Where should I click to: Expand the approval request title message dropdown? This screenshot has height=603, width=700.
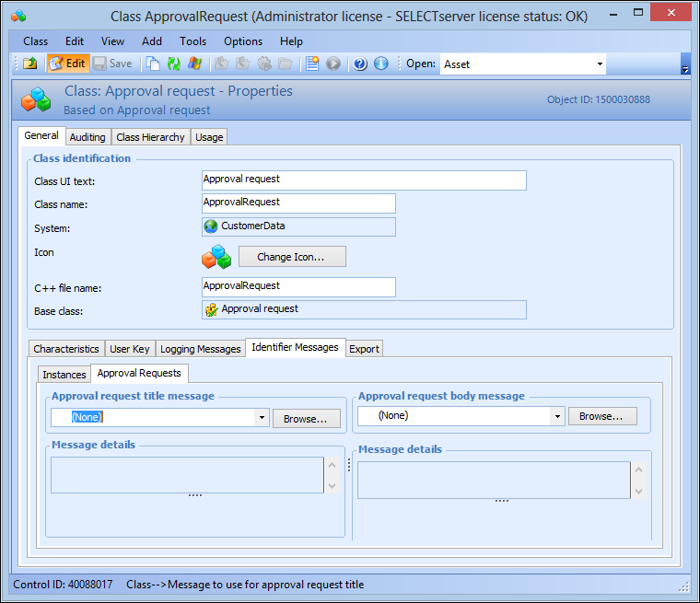[262, 418]
